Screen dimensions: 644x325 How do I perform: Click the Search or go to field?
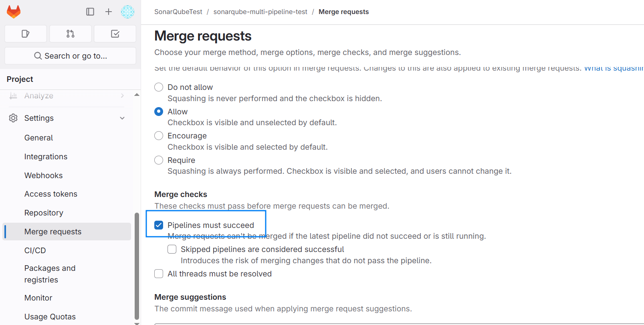coord(71,56)
